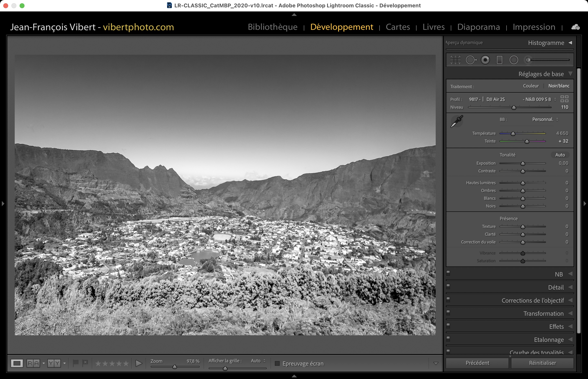Expand the Transformation panel
The height and width of the screenshot is (379, 588).
[543, 313]
